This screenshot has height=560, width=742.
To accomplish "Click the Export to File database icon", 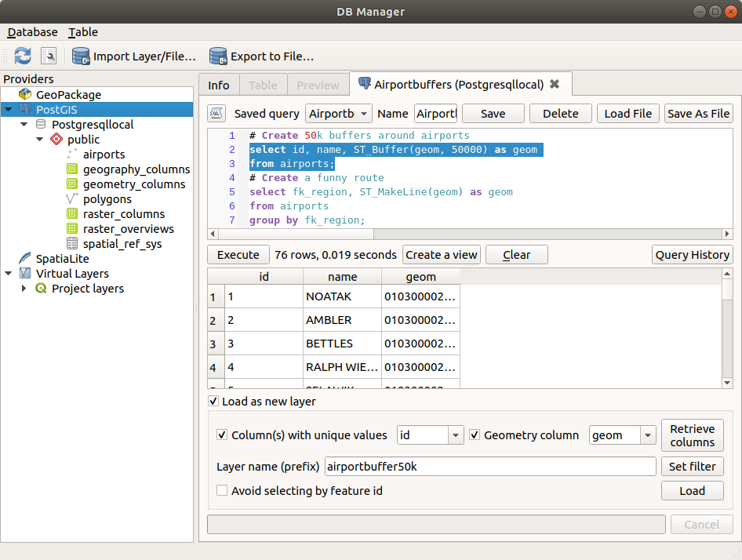I will pyautogui.click(x=218, y=56).
